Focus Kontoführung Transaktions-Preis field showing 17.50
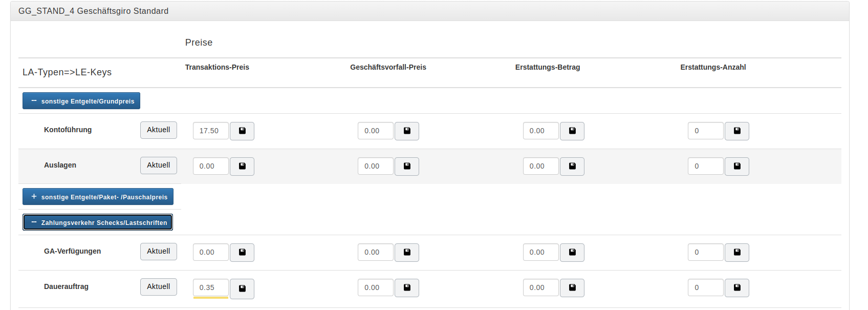This screenshot has height=310, width=868. (210, 131)
